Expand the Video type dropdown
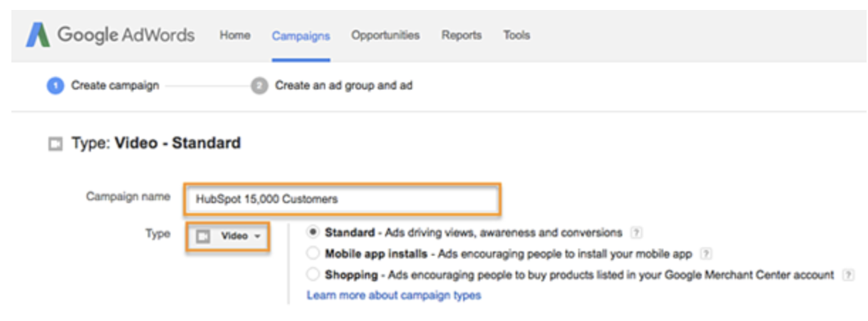The image size is (868, 321). [x=228, y=236]
